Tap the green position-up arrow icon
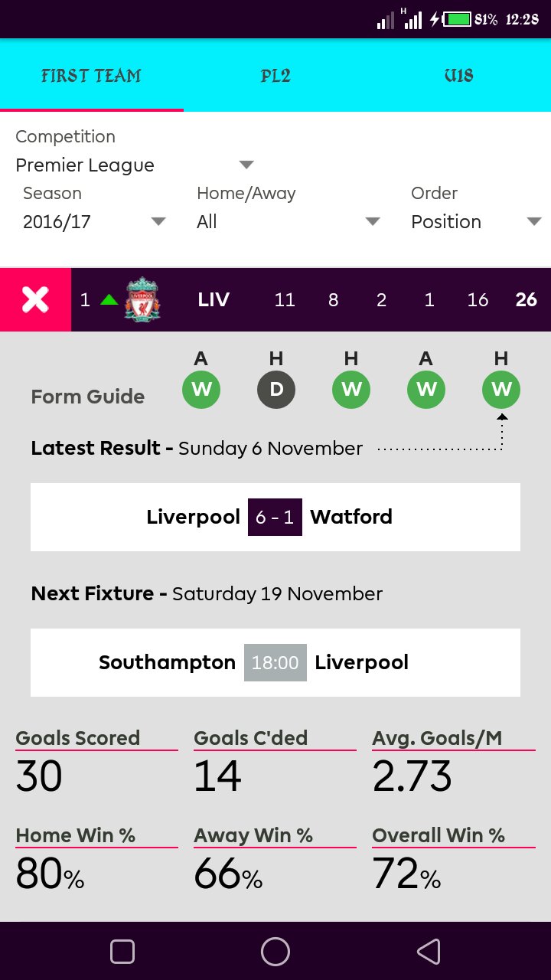Screen dimensions: 551x980 (109, 299)
